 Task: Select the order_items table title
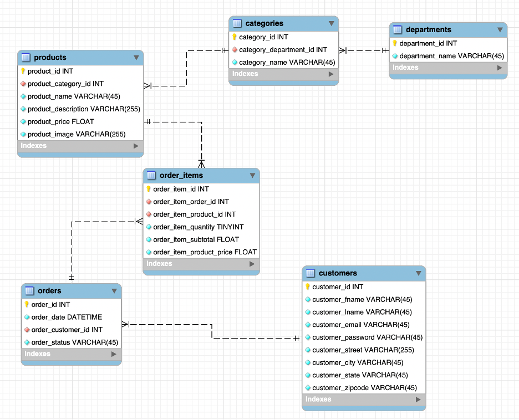[x=181, y=175]
